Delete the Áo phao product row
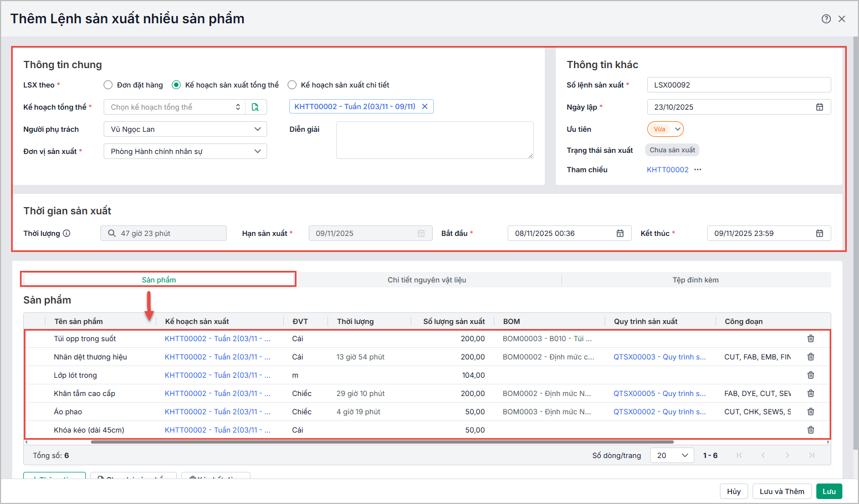Viewport: 859px width, 504px height. [811, 412]
